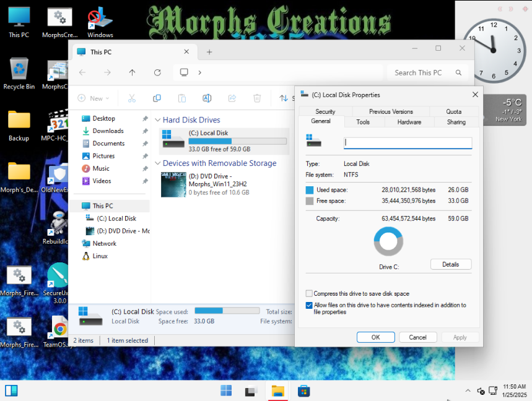Open Documents in the navigation pane

coord(108,144)
